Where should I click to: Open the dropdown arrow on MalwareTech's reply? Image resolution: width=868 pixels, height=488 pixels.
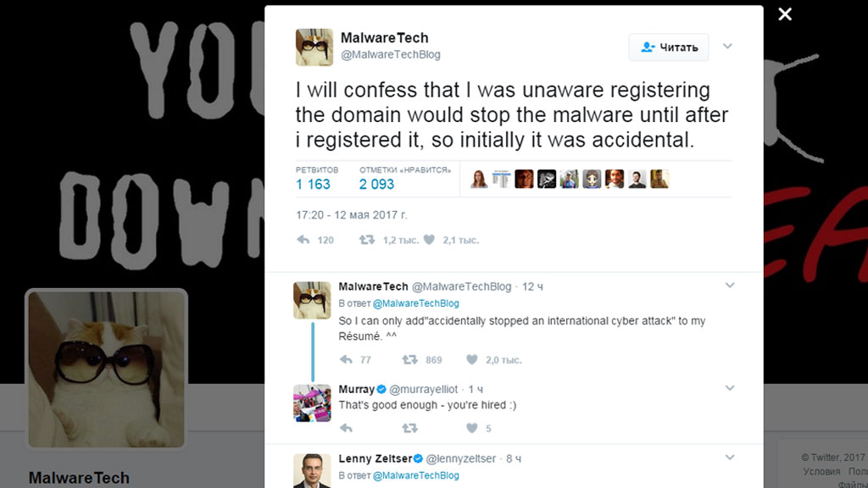pos(729,286)
